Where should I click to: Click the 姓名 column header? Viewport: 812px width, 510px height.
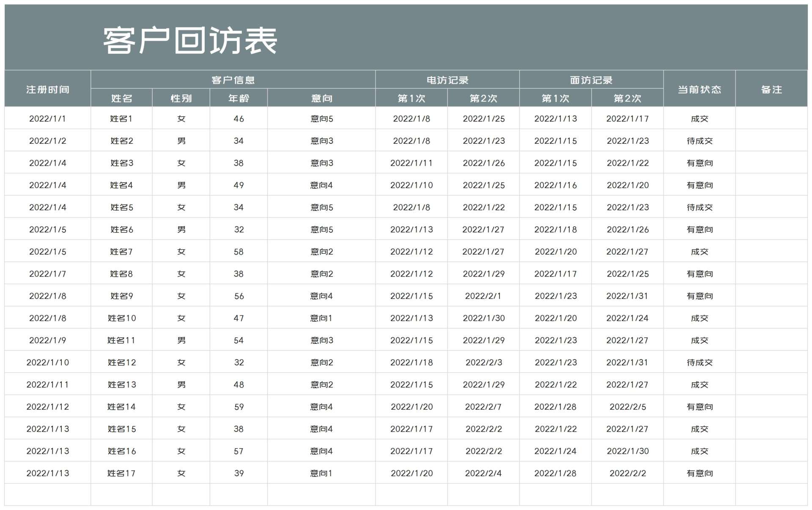pos(122,99)
